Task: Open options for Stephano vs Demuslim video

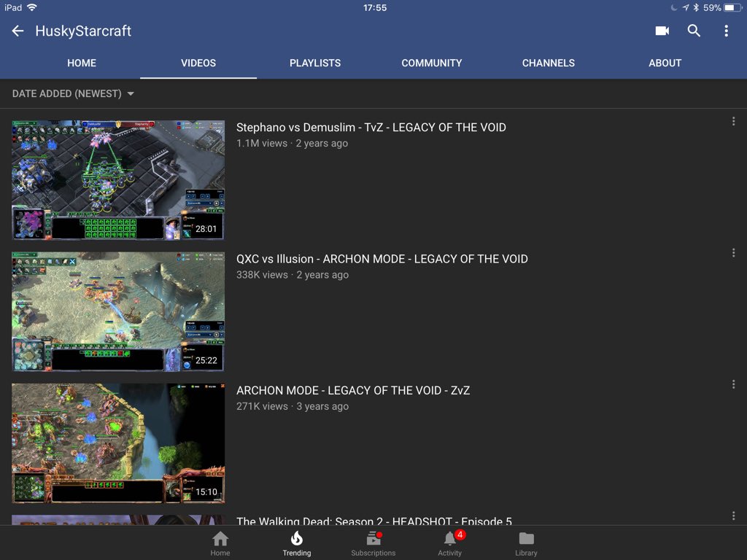Action: (733, 122)
